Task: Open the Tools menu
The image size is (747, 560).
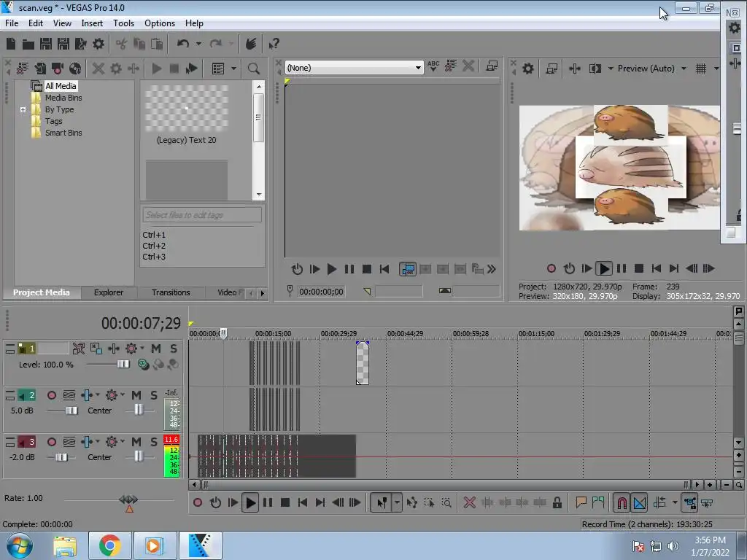Action: (123, 23)
